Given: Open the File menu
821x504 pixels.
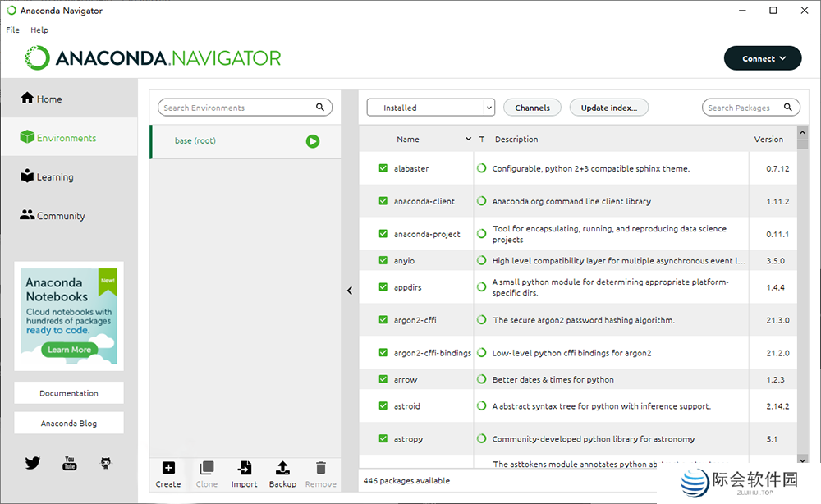Looking at the screenshot, I should coord(13,30).
